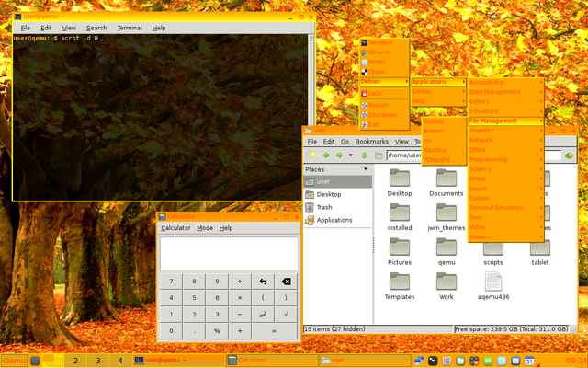The image size is (588, 368).
Task: Open the Templates folder icon
Action: [400, 283]
